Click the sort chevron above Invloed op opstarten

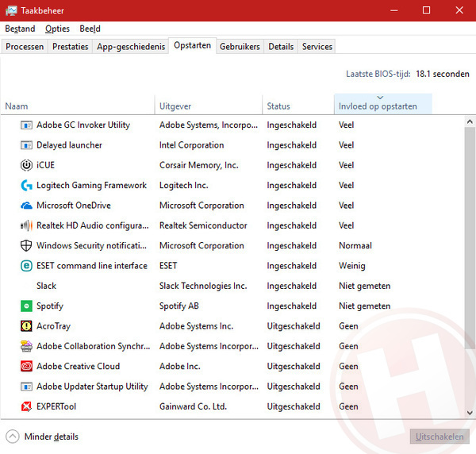click(x=380, y=98)
